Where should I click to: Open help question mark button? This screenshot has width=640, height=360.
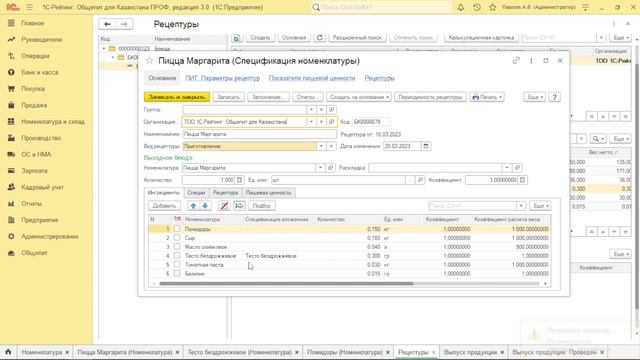point(554,97)
